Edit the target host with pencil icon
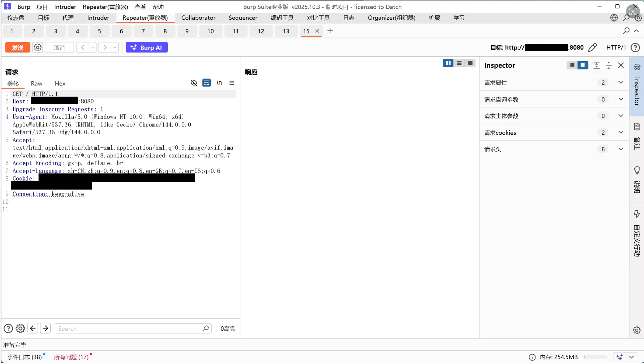The image size is (644, 363). click(x=592, y=48)
